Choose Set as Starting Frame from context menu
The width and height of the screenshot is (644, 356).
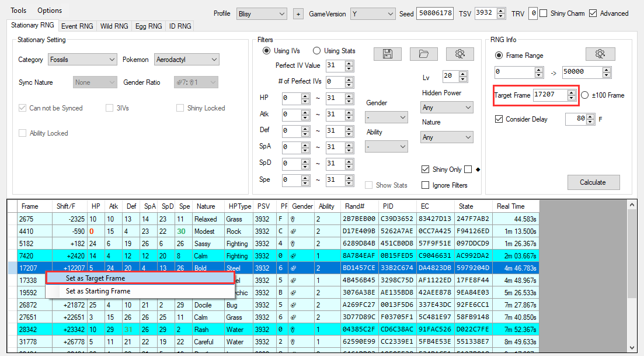tap(140, 291)
